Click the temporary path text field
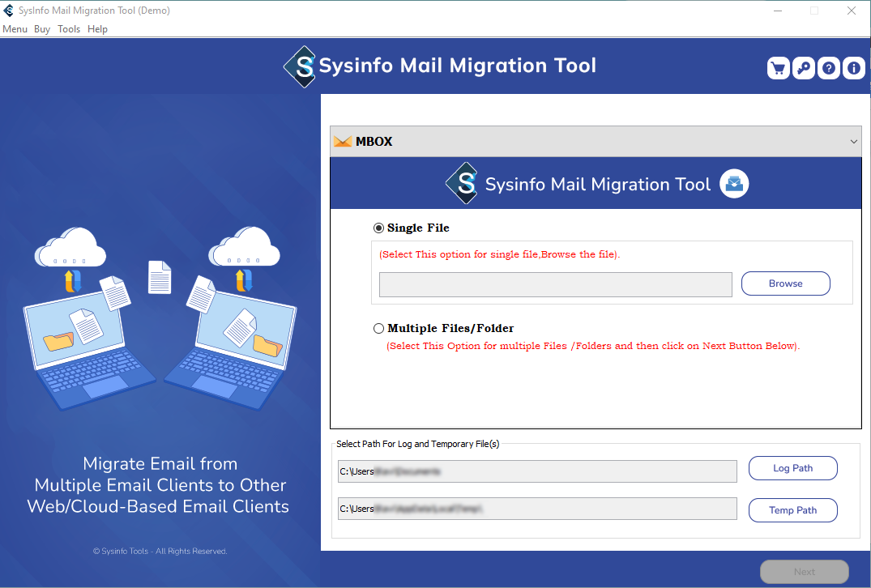This screenshot has height=588, width=871. tap(537, 509)
